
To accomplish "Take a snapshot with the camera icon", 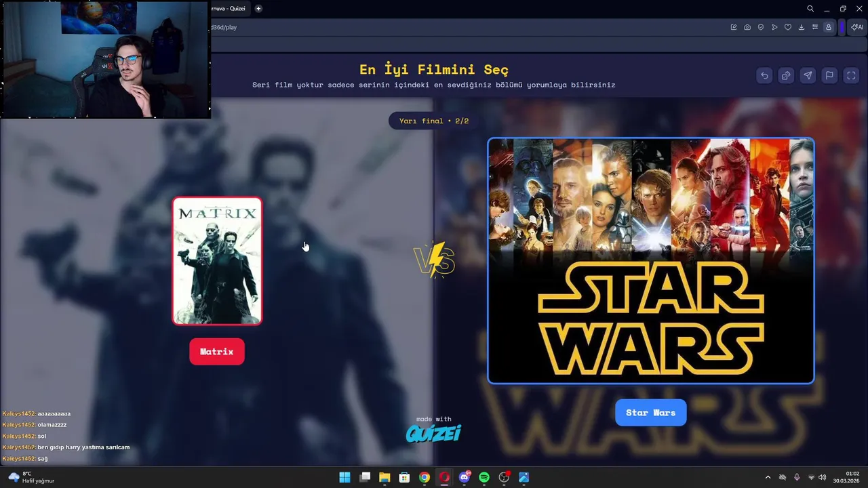I will [747, 27].
